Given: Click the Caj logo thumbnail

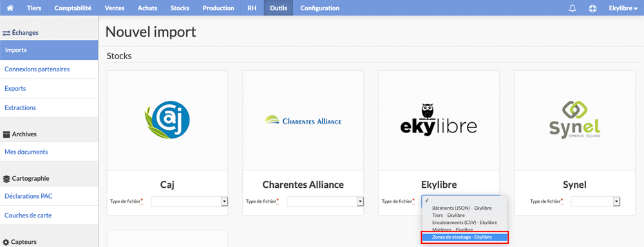Looking at the screenshot, I should pos(167,120).
